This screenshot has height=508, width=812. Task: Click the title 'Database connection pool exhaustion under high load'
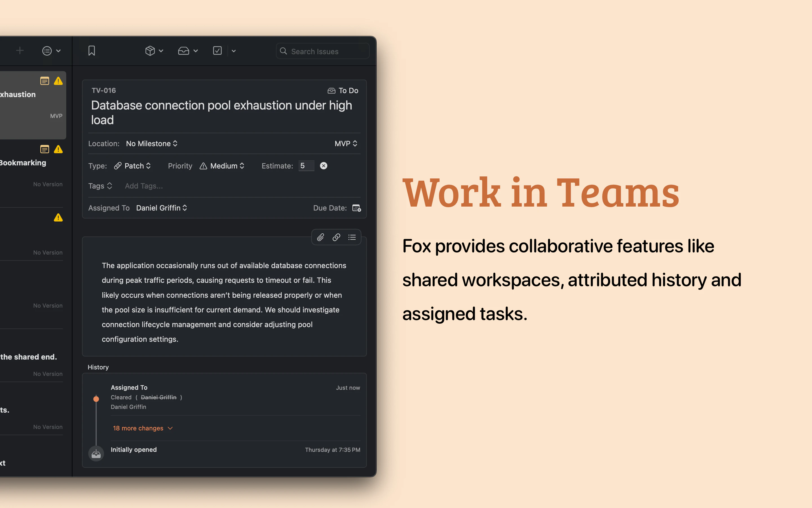pos(221,113)
